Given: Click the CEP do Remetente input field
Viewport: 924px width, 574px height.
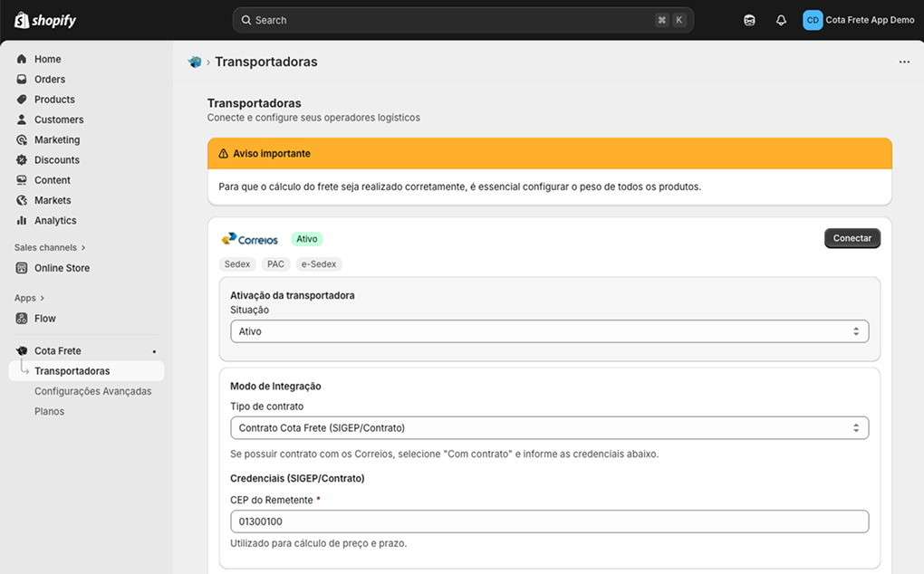Looking at the screenshot, I should (549, 521).
